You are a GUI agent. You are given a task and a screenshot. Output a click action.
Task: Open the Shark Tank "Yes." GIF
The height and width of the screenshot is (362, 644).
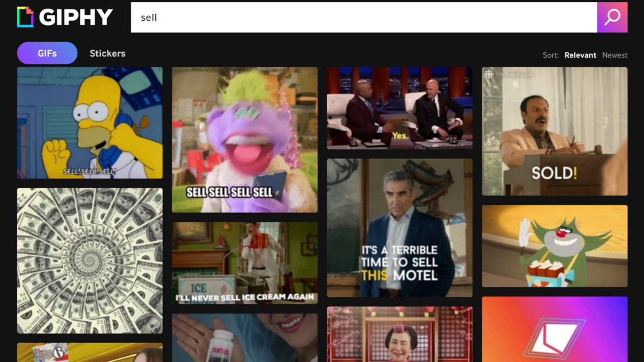tap(399, 108)
